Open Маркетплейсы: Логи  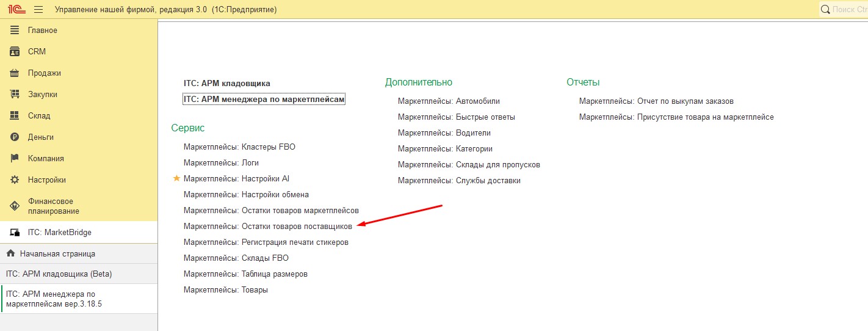click(x=221, y=162)
